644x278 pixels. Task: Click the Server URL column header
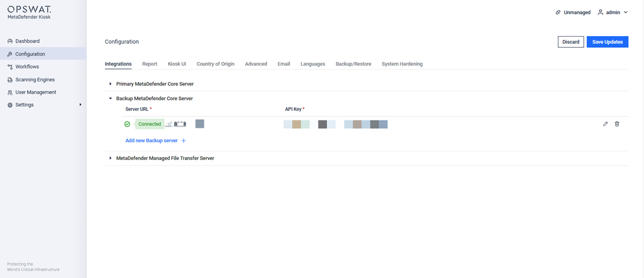tap(138, 109)
